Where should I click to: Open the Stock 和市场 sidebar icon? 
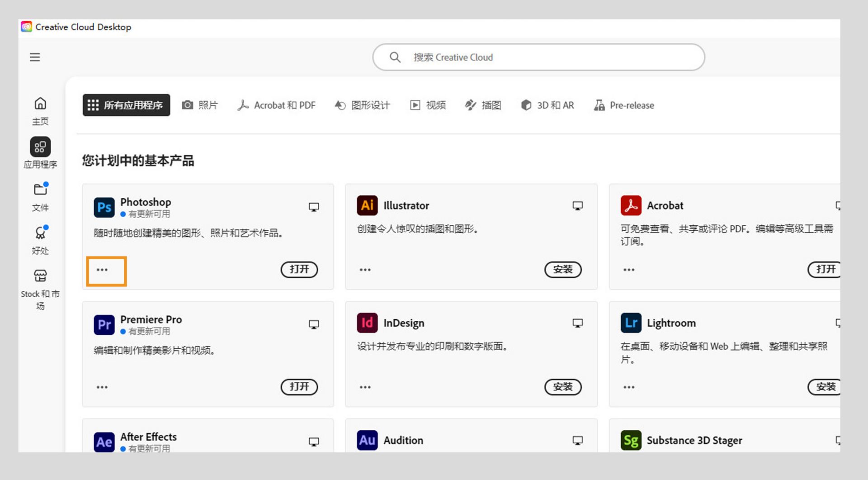point(40,276)
